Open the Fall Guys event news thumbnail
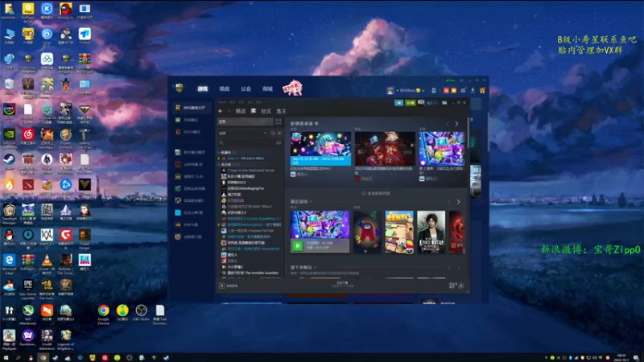This screenshot has height=362, width=644. click(x=320, y=149)
